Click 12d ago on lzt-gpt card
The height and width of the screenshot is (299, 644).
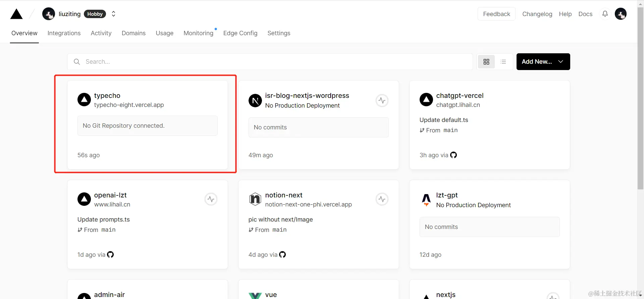coord(430,255)
